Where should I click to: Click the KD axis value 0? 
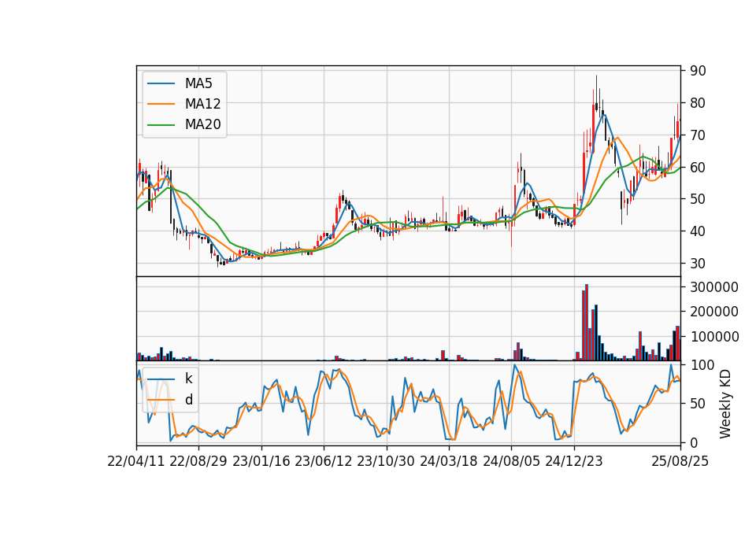pos(694,442)
